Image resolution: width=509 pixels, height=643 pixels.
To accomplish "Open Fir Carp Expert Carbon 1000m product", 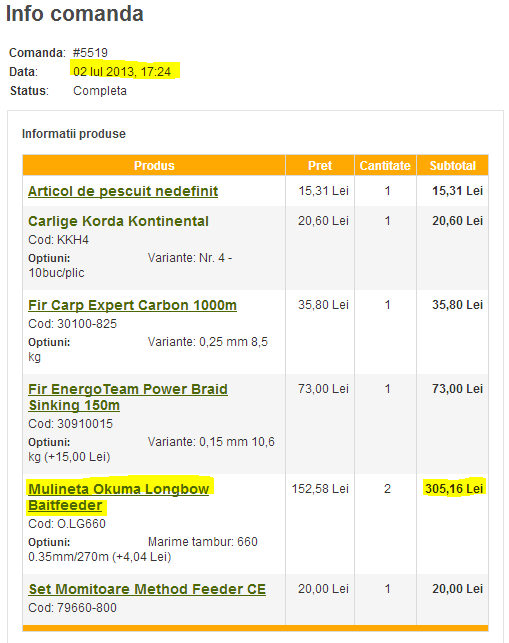I will click(x=132, y=305).
